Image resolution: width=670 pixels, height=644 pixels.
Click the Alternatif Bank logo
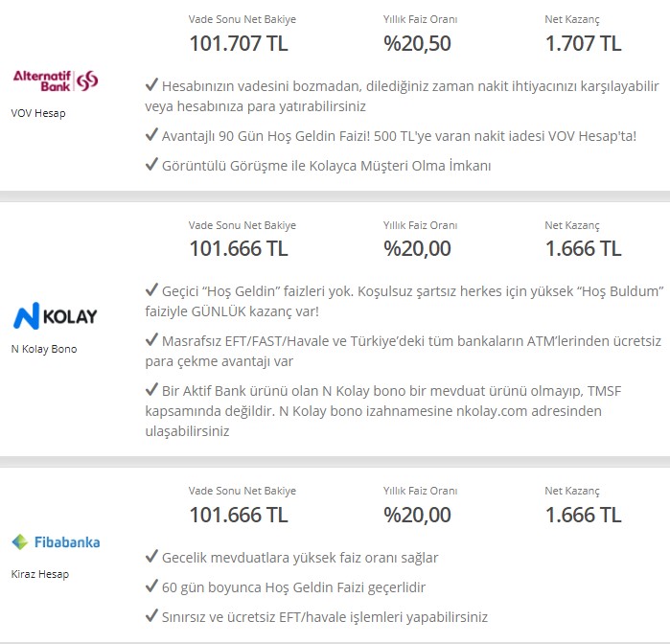tap(56, 80)
